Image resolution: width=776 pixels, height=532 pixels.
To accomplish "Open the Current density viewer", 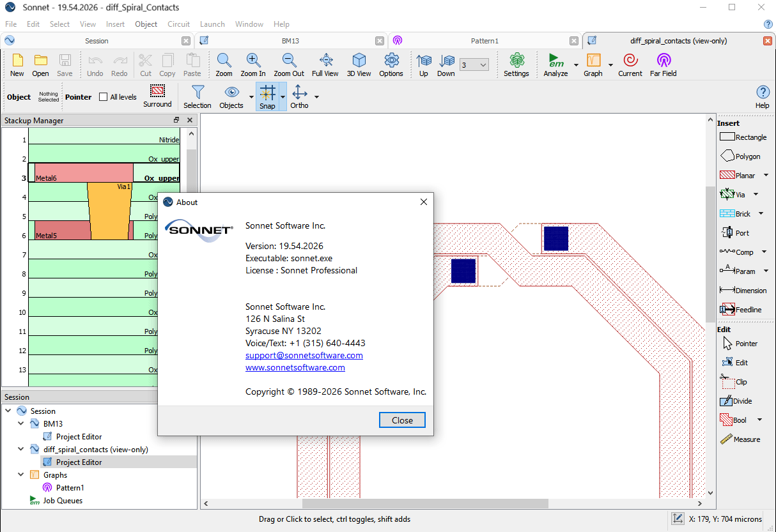I will 630,65.
